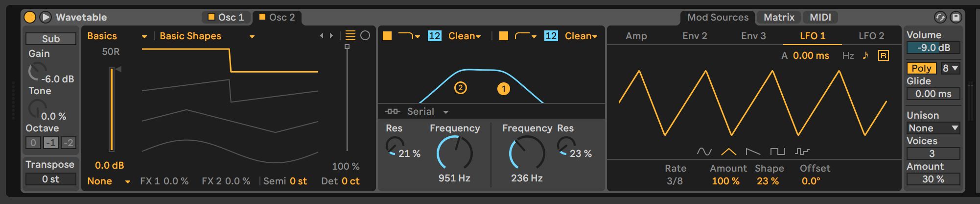Select the sawtooth LFO waveform icon

click(753, 152)
